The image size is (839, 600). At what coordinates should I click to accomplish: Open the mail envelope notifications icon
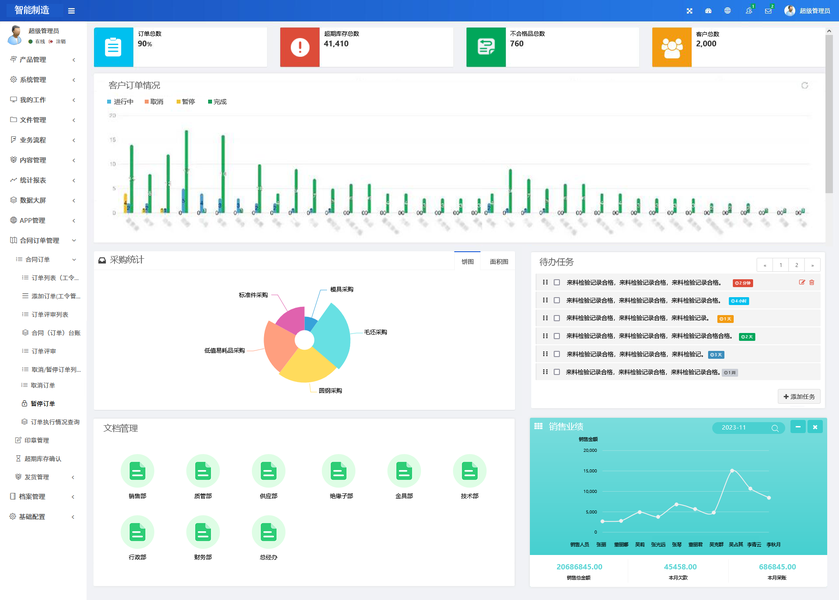[768, 11]
